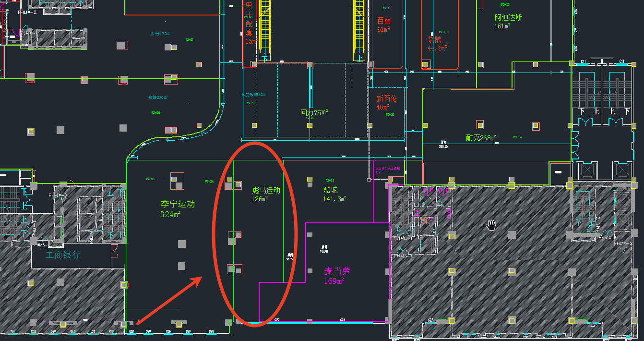
Task: Select the F2-24 unit number tag
Action: click(209, 182)
